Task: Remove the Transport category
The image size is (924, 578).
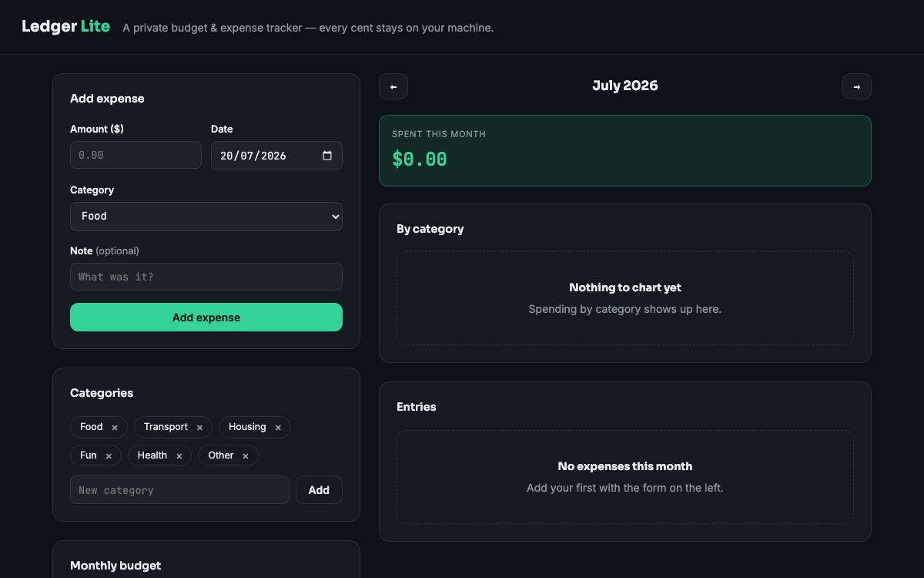Action: tap(199, 428)
